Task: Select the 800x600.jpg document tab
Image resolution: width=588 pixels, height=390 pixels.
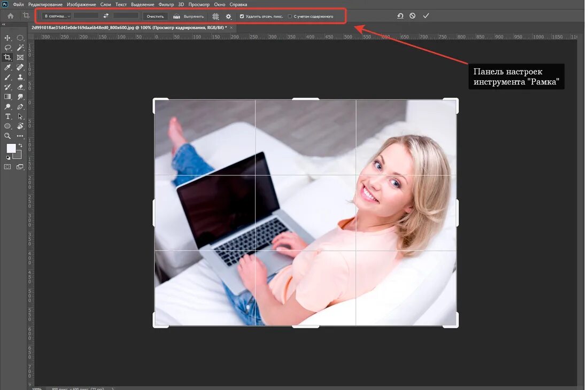Action: click(x=128, y=28)
